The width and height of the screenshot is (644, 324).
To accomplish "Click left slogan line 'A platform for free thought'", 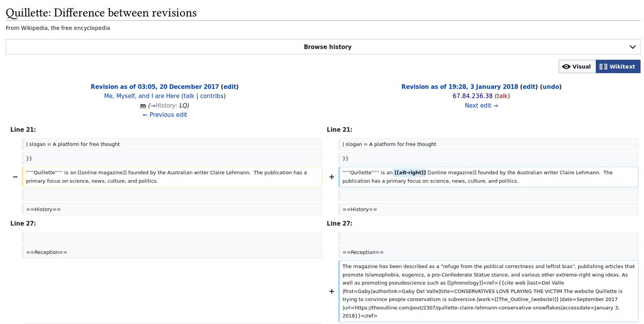I will (172, 144).
